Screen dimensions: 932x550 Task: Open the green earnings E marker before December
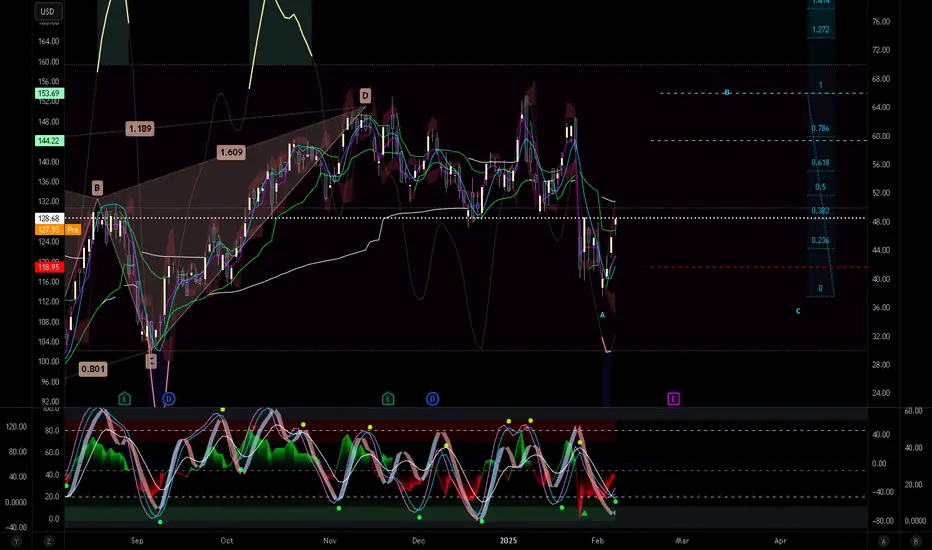pos(388,398)
